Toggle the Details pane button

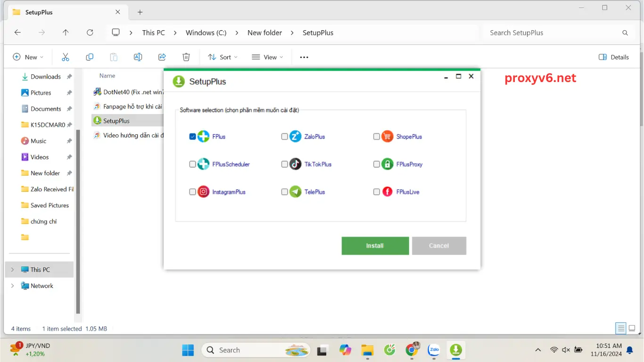pyautogui.click(x=614, y=57)
